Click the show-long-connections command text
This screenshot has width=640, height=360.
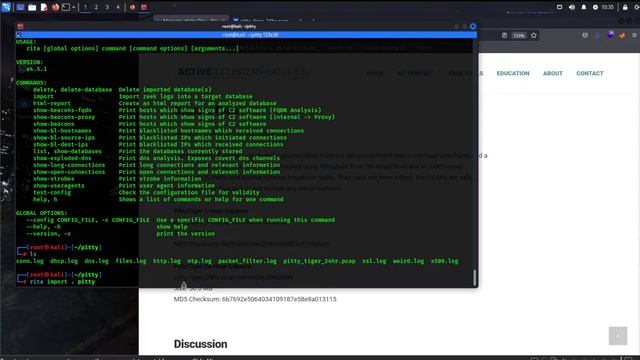pyautogui.click(x=69, y=165)
